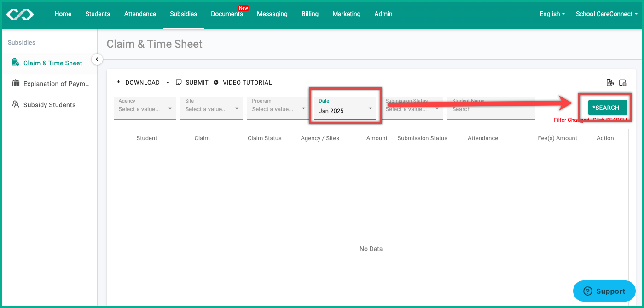Click the SUBMIT button
The image size is (644, 308).
pos(192,83)
